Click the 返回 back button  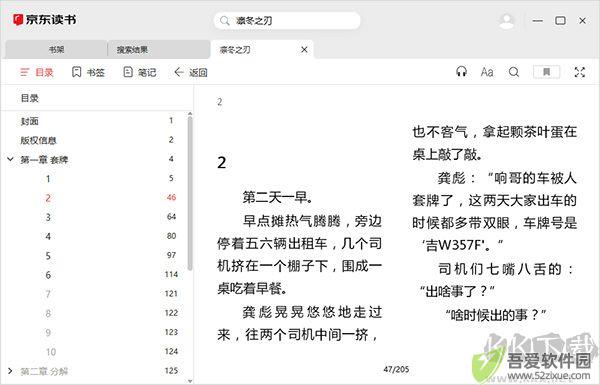[191, 72]
